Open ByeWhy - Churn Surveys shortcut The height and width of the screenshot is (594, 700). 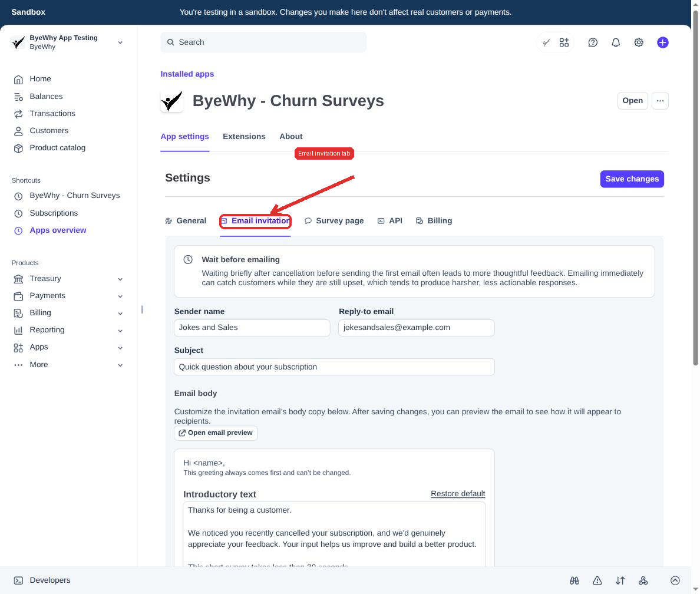[x=75, y=196]
